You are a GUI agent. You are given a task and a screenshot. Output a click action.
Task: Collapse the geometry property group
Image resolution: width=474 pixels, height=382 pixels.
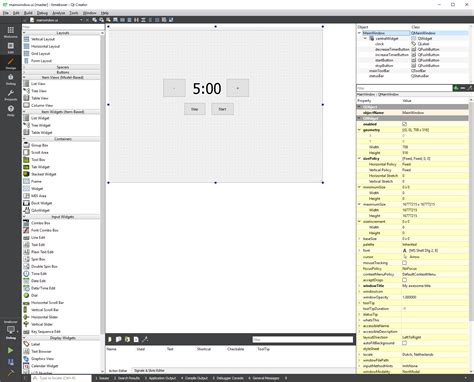(x=359, y=130)
